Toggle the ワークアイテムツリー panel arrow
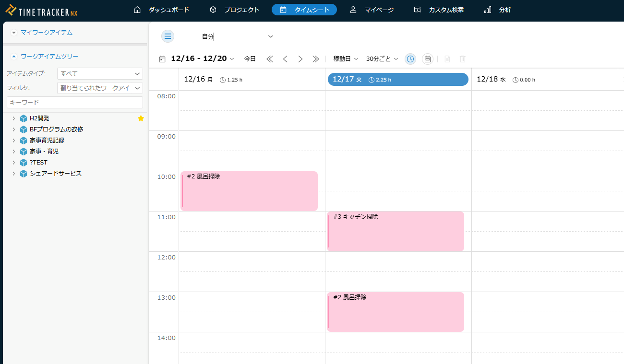This screenshot has width=624, height=364. (x=14, y=57)
